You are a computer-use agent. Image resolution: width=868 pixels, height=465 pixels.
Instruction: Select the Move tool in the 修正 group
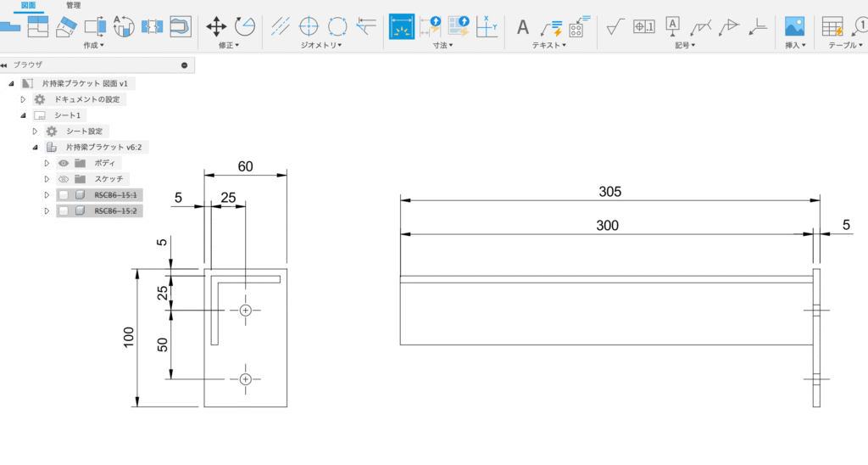tap(217, 26)
